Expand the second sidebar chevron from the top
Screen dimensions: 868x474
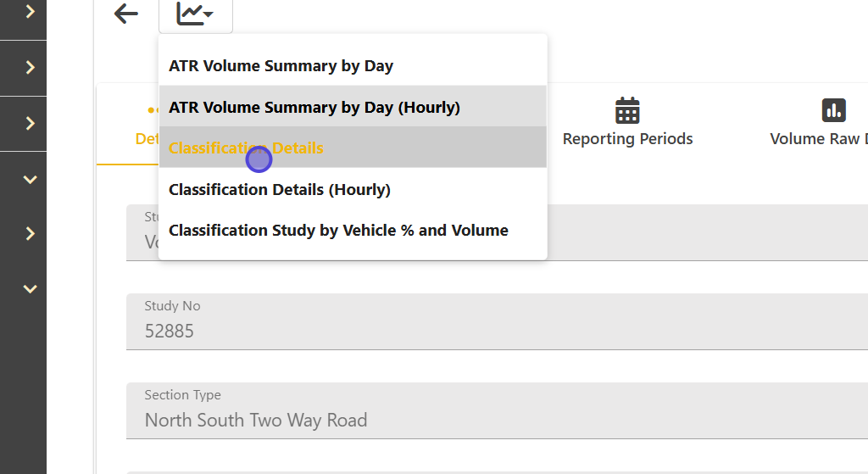[x=31, y=68]
